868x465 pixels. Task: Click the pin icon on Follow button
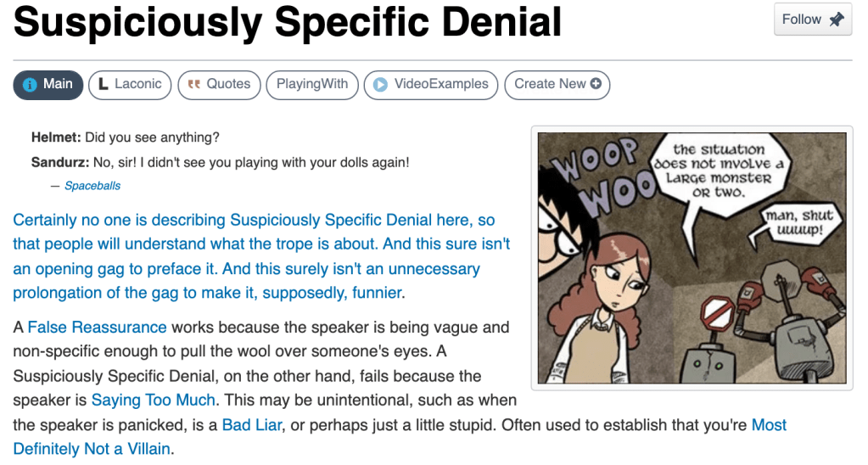(837, 20)
